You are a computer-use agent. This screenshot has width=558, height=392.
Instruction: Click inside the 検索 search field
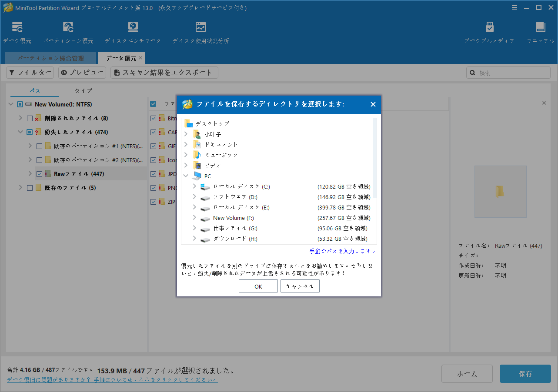coord(508,72)
